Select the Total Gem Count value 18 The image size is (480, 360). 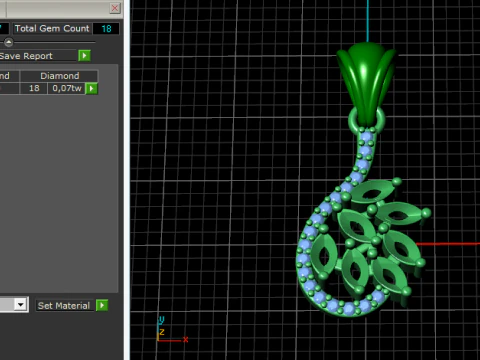[106, 29]
